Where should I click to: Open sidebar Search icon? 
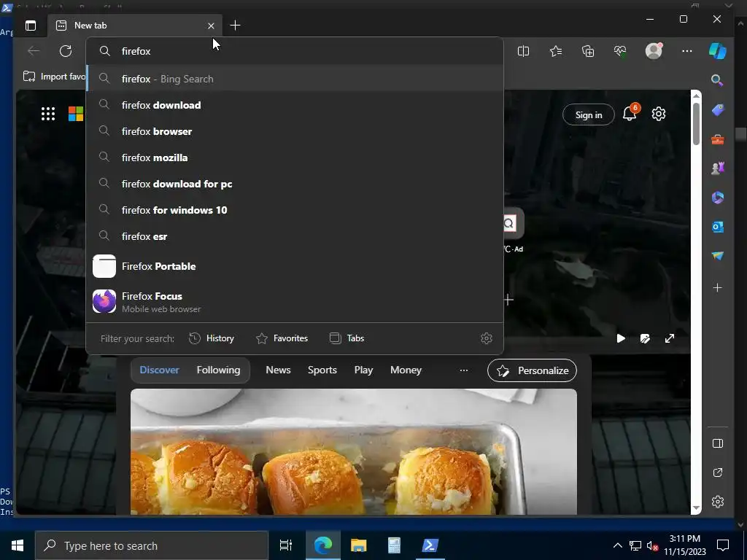tap(718, 80)
